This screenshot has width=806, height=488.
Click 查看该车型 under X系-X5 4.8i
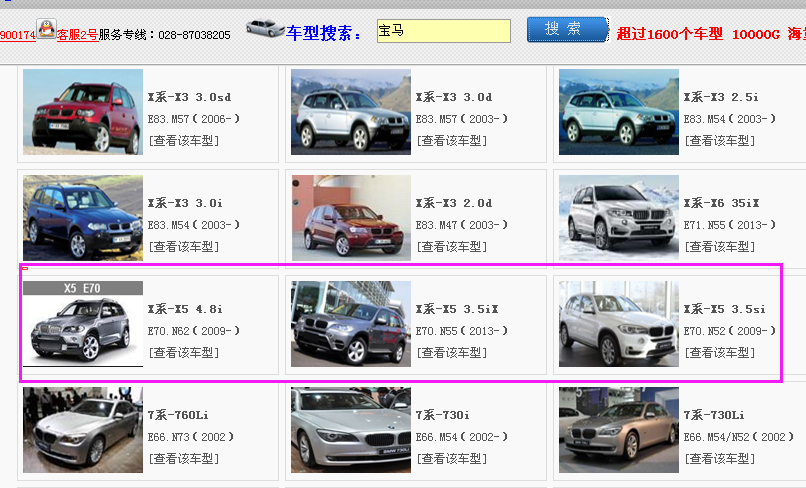tap(184, 353)
